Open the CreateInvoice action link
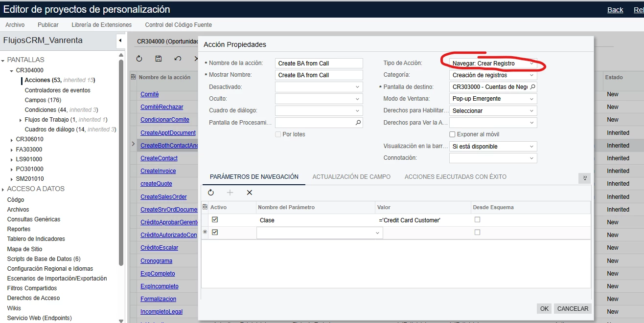The image size is (644, 323). point(158,171)
